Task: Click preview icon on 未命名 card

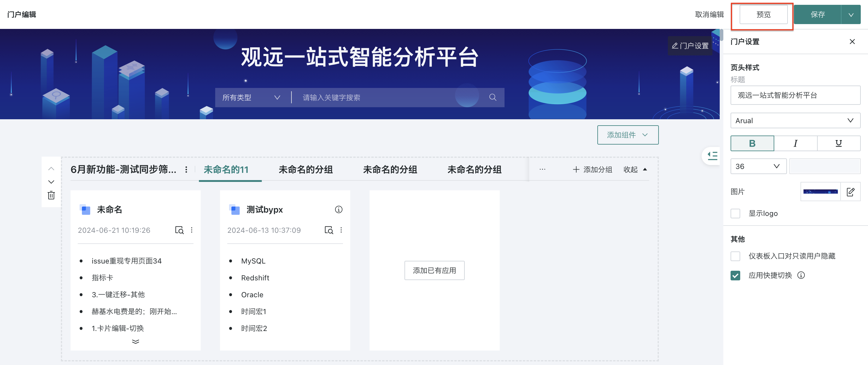Action: [179, 230]
